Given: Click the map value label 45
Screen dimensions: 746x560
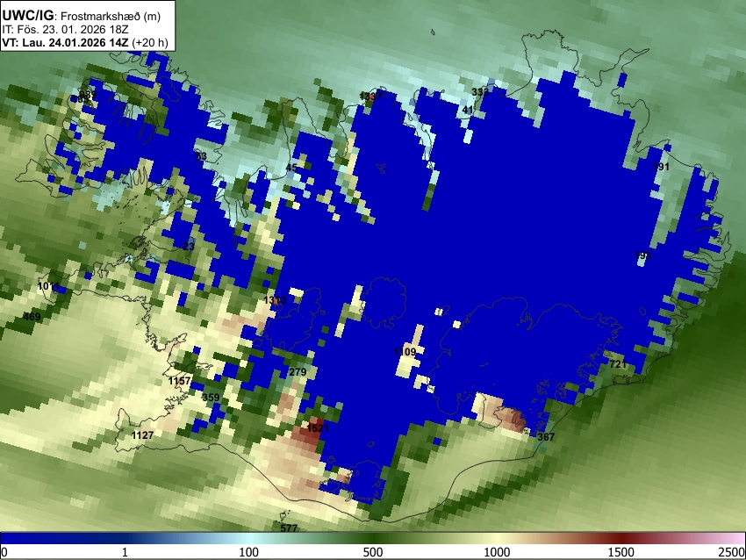Looking at the screenshot, I should [291, 168].
